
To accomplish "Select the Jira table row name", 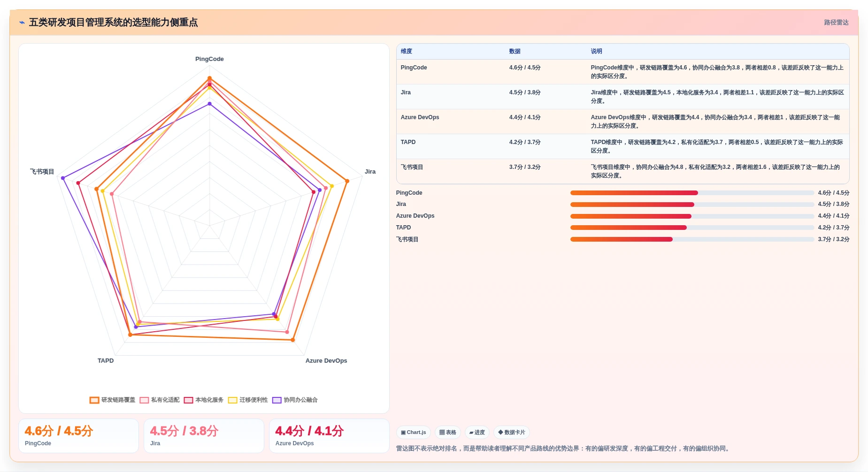I will 406,92.
